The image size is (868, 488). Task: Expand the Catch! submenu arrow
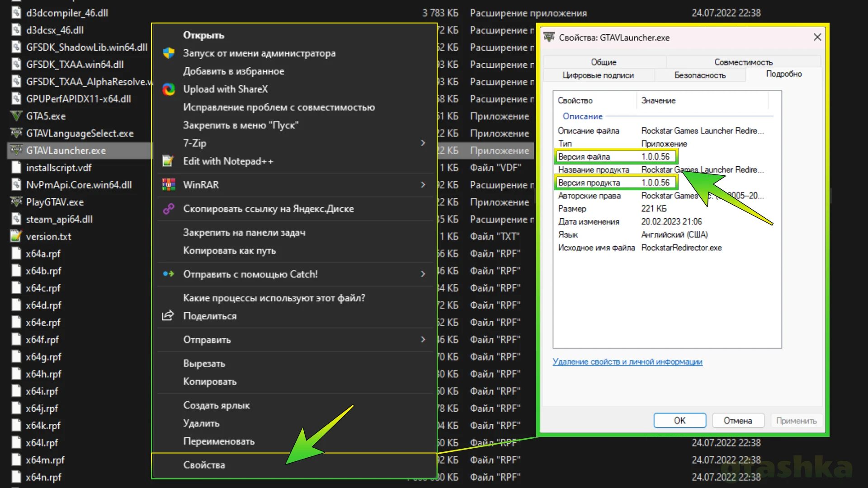click(x=423, y=274)
